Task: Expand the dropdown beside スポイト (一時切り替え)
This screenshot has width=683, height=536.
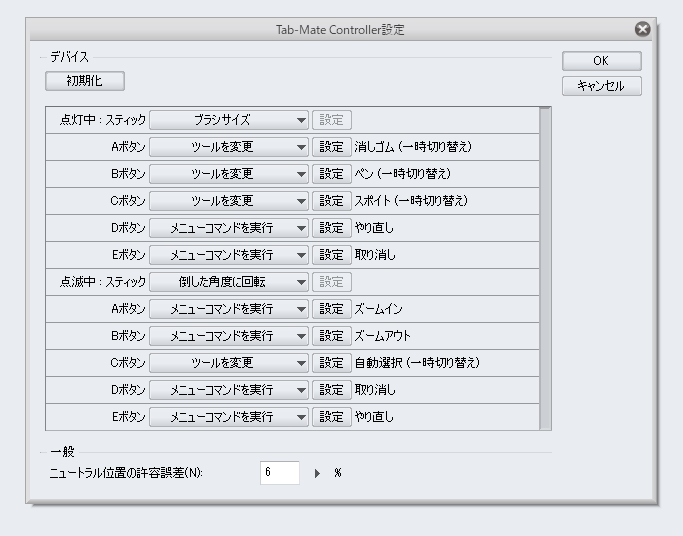Action: point(229,201)
